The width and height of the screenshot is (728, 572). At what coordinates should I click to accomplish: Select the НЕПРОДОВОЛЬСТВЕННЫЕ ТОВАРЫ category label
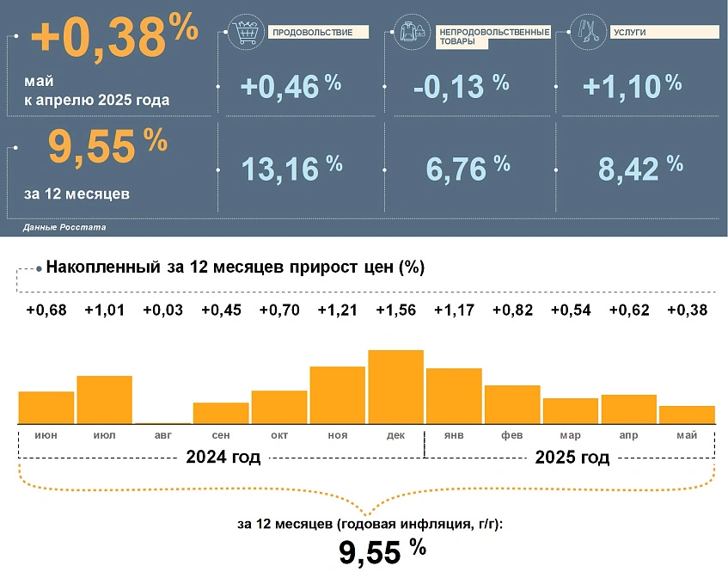(493, 37)
